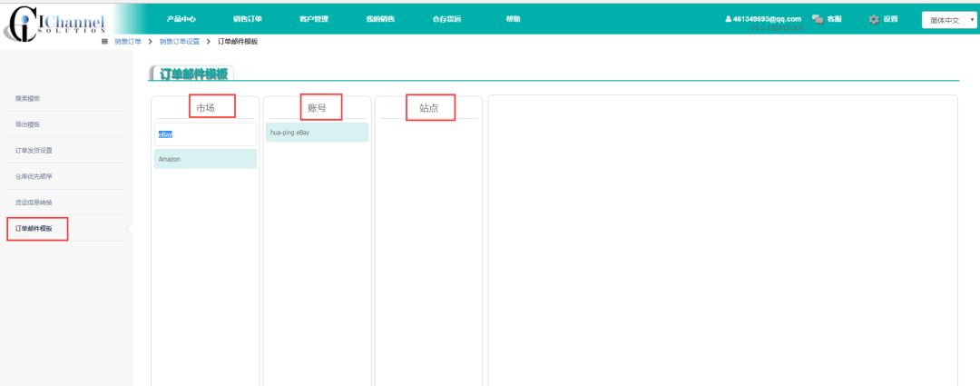980x386 pixels.
Task: Click the 客服 chat bubbles icon
Action: pyautogui.click(x=818, y=19)
